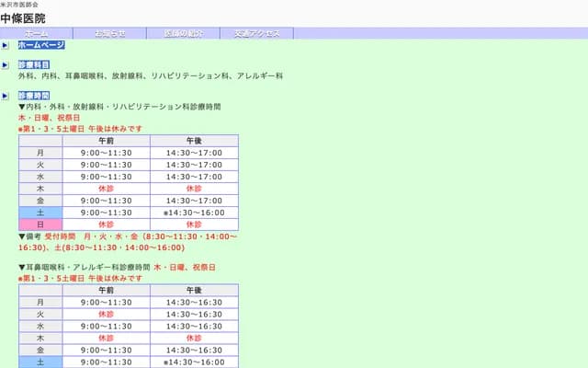Select the 診療科目 section heading

(x=34, y=65)
